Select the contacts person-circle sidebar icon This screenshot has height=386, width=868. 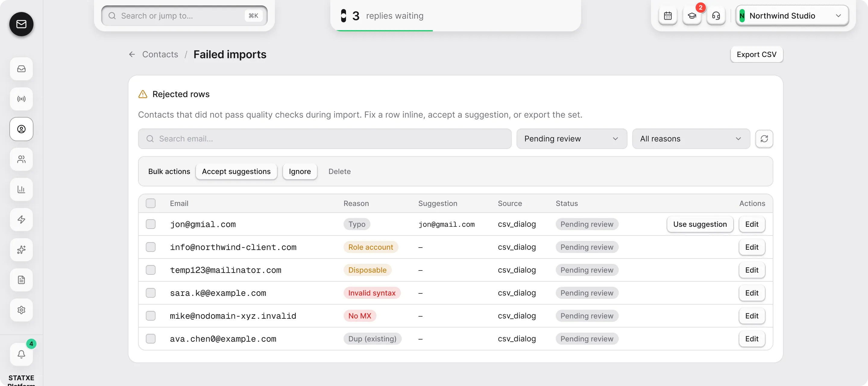[x=21, y=129]
